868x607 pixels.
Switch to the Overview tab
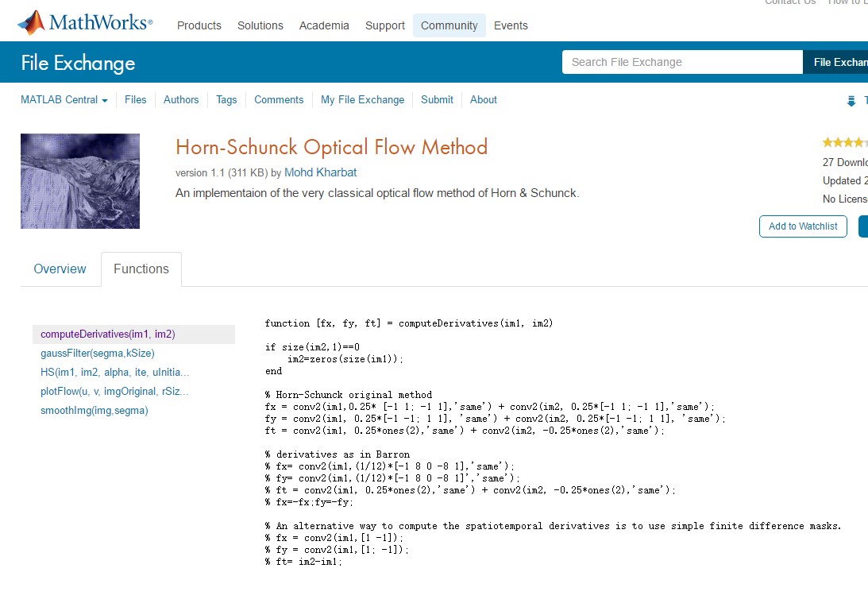[x=60, y=269]
